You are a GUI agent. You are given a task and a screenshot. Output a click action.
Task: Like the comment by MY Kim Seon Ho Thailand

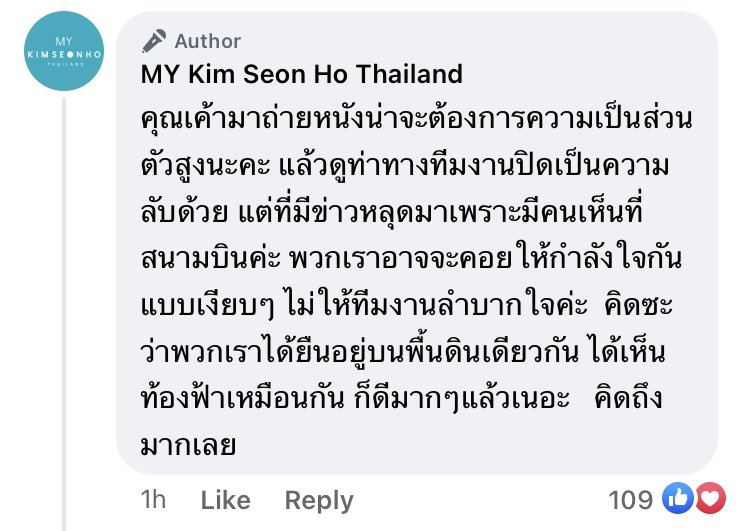click(226, 499)
